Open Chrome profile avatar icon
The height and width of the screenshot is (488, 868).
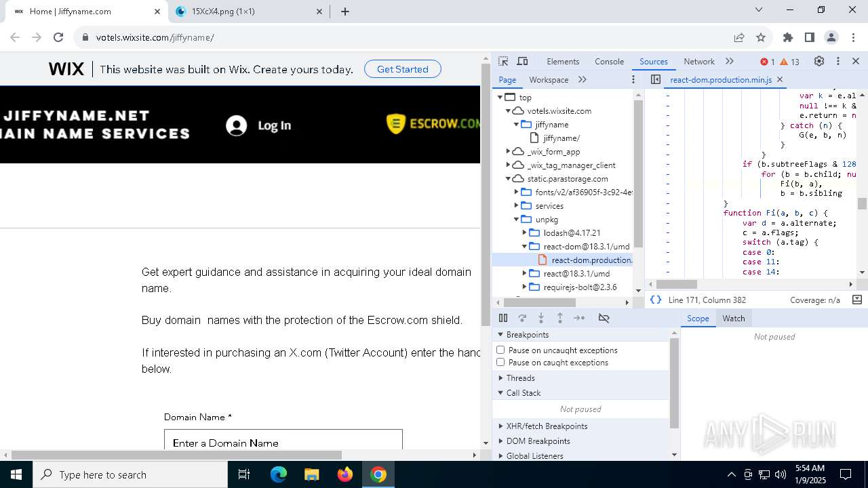point(831,37)
